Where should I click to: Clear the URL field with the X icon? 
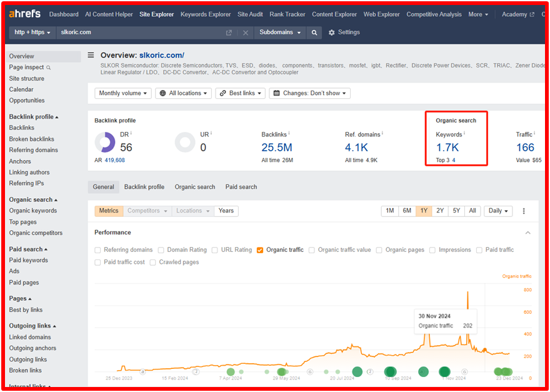pos(245,33)
